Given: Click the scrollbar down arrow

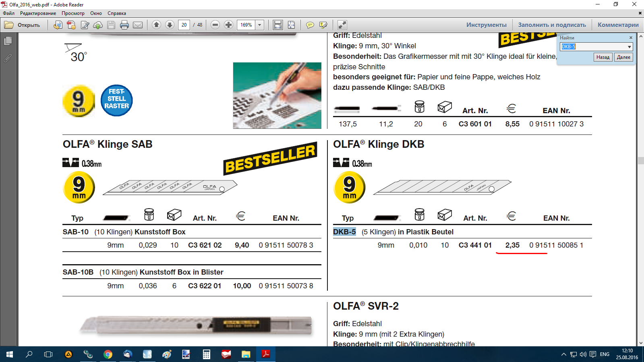Looking at the screenshot, I should click(x=641, y=343).
